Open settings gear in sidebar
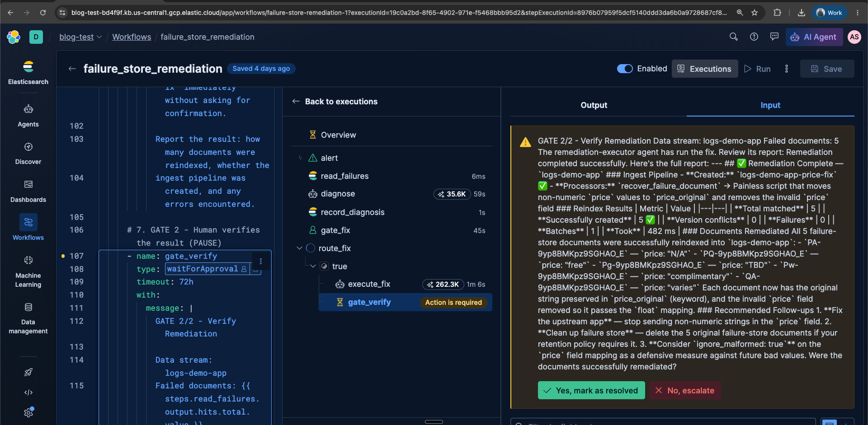The width and height of the screenshot is (868, 425). click(x=28, y=412)
